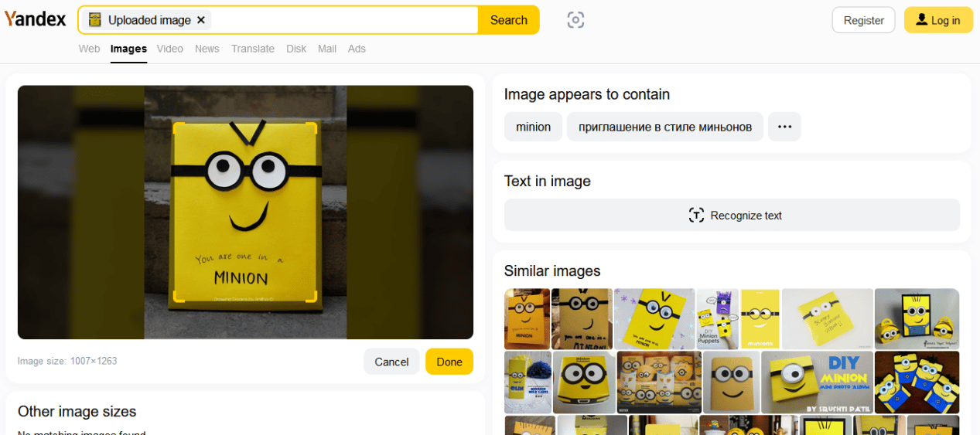
Task: Open the Mail tab
Action: (327, 49)
